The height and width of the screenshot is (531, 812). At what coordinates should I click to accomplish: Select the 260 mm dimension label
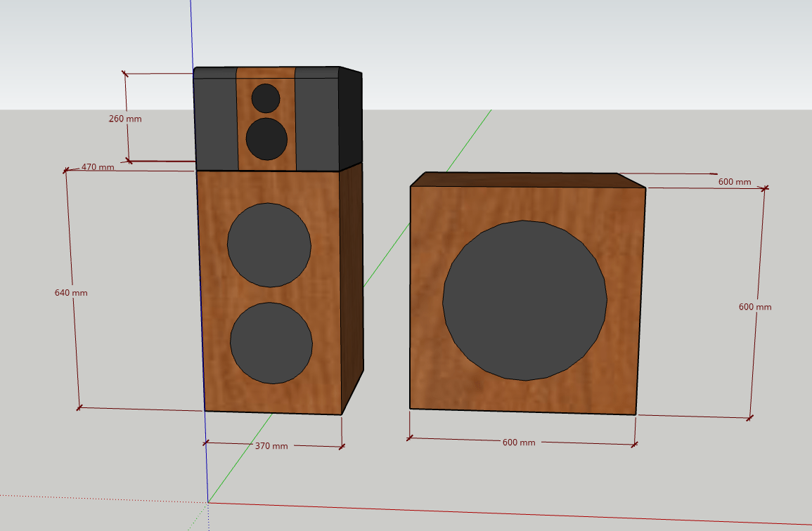125,119
